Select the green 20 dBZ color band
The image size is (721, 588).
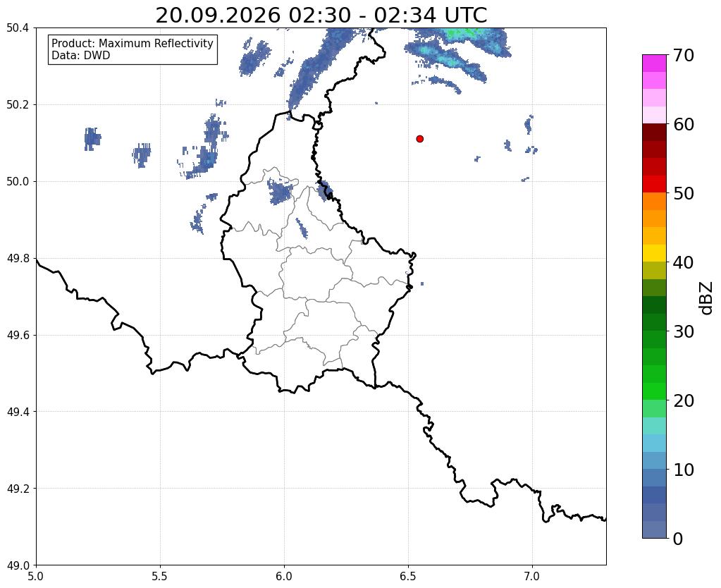click(654, 391)
